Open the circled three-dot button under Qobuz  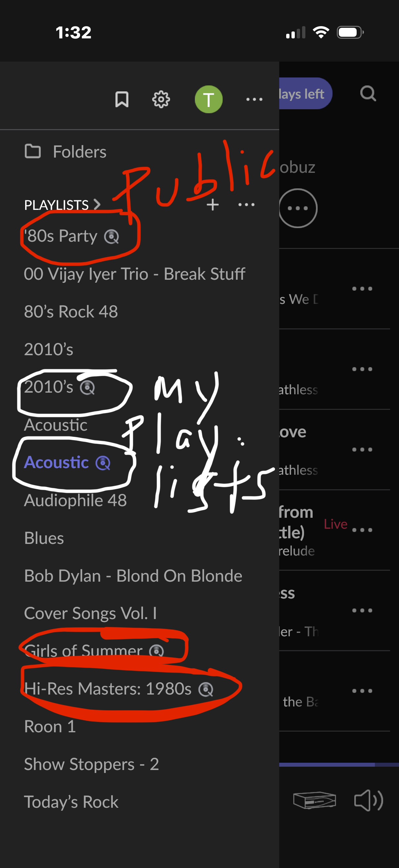tap(298, 208)
